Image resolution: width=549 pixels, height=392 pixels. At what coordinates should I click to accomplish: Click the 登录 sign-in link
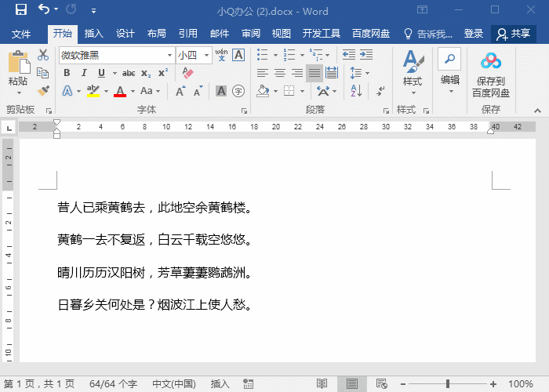click(474, 34)
